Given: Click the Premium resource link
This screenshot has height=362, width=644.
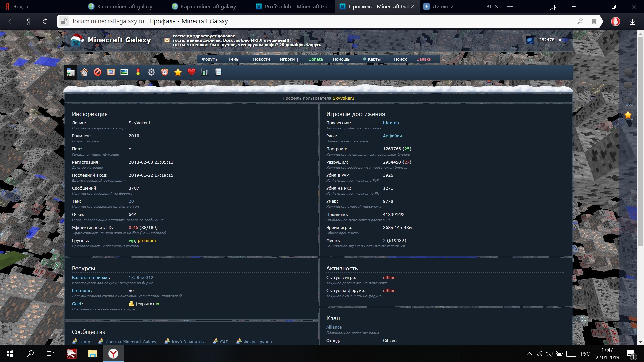Looking at the screenshot, I should [81, 291].
